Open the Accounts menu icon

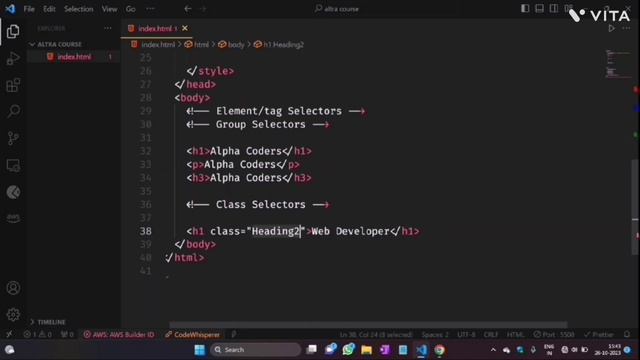coord(13,288)
